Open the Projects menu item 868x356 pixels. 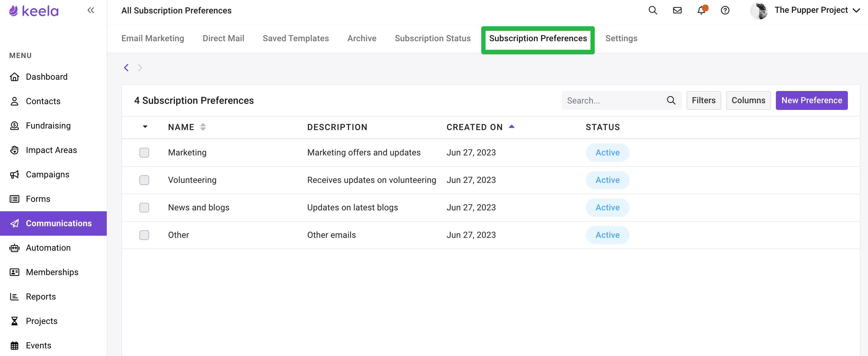click(x=53, y=321)
